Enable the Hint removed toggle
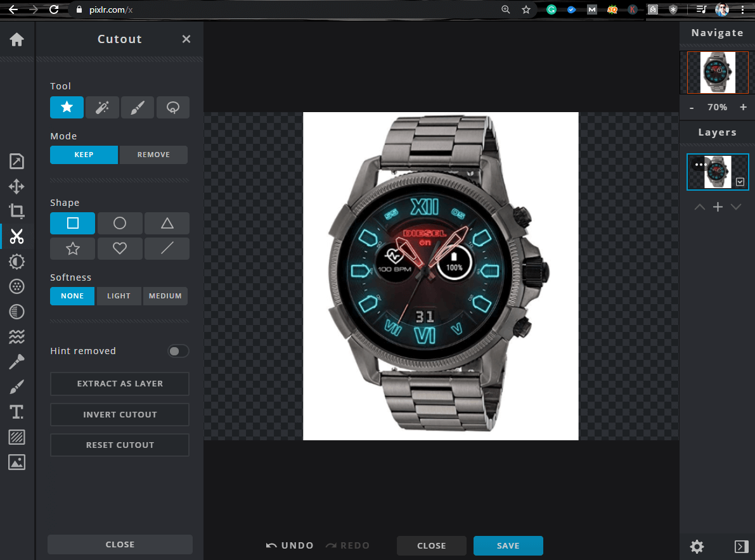Image resolution: width=755 pixels, height=560 pixels. [178, 350]
